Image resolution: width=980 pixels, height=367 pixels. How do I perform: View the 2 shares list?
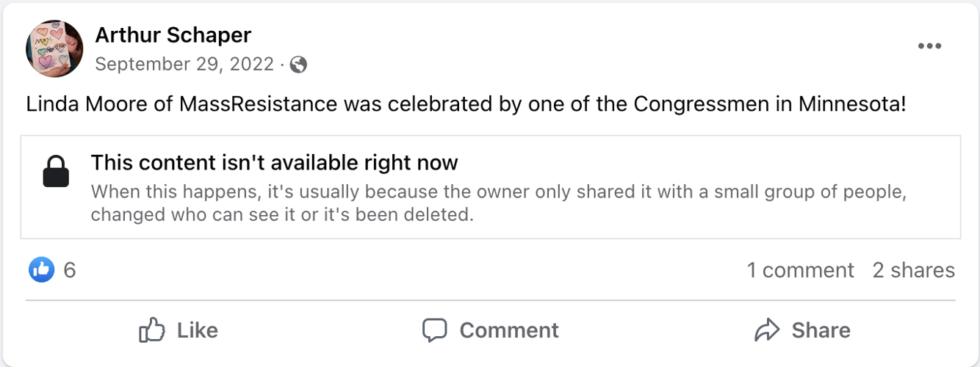[x=913, y=270]
